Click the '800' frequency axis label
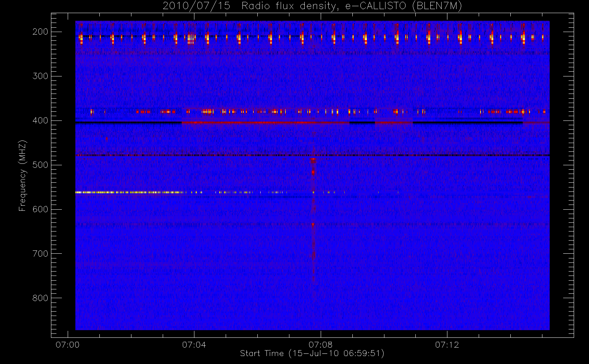 click(40, 298)
